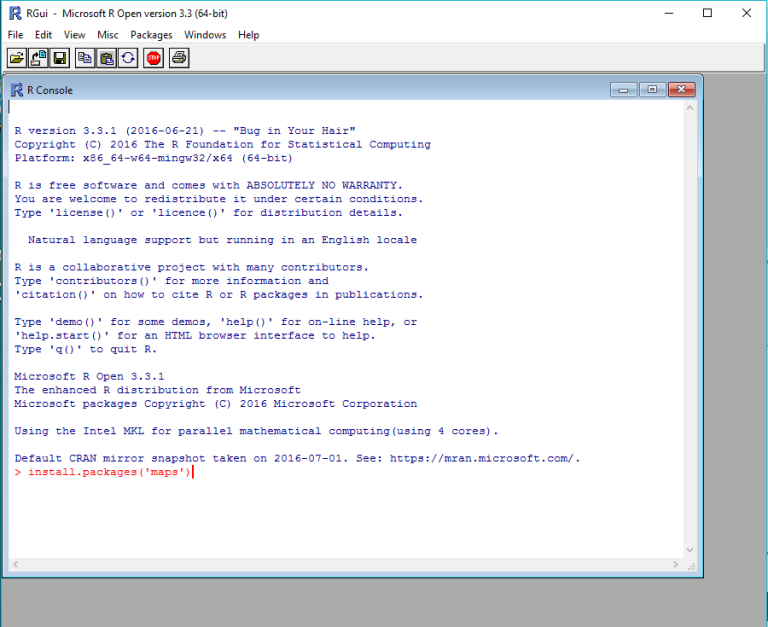Screen dimensions: 768x627
Task: Open the Packages menu
Action: point(151,35)
